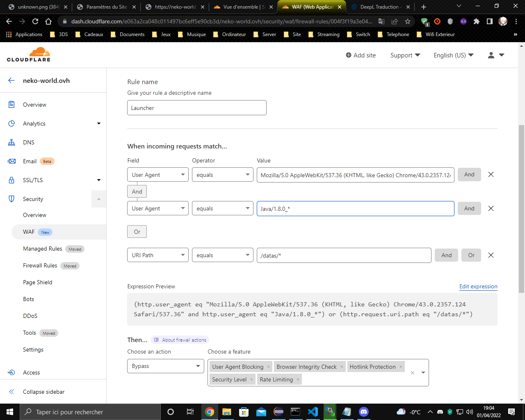Click the Mozilla/5.0 user agent value field
The height and width of the screenshot is (420, 525).
(356, 175)
